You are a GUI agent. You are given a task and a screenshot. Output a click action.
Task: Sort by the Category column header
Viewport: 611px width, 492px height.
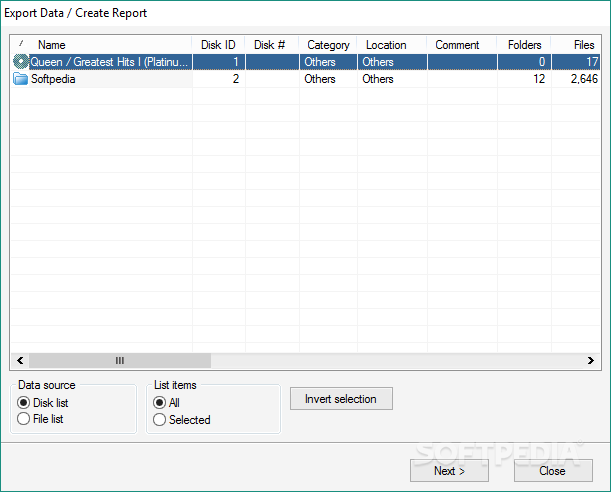pos(328,45)
